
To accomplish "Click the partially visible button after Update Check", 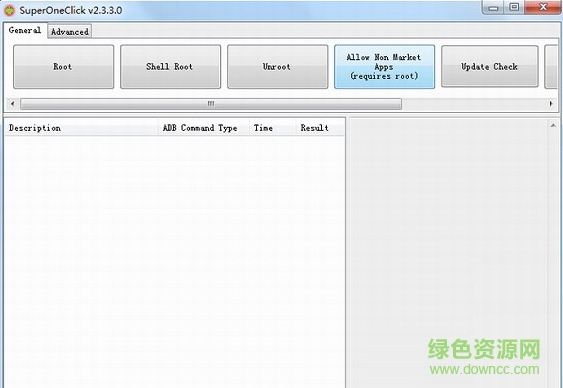I will (551, 66).
